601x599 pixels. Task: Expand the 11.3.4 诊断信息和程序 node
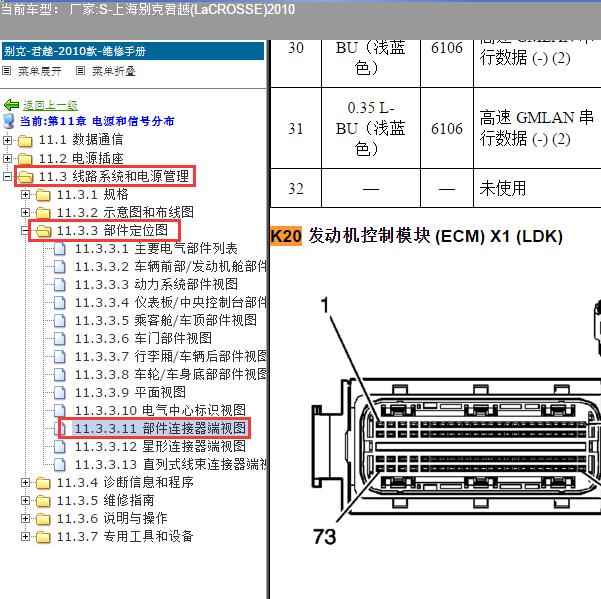click(25, 482)
